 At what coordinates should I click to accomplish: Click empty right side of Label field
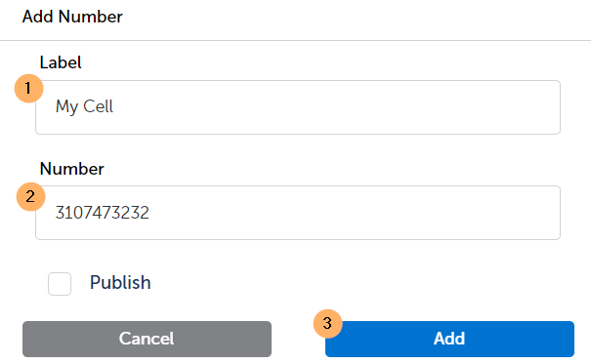click(414, 107)
